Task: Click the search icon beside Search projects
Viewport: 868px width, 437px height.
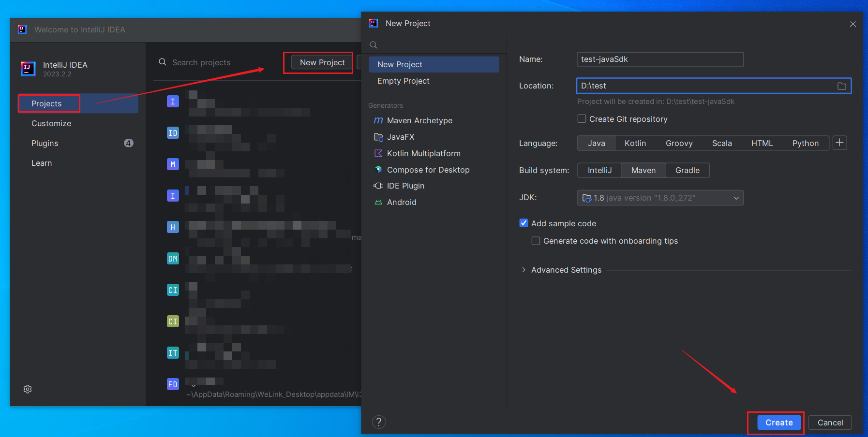Action: tap(163, 62)
